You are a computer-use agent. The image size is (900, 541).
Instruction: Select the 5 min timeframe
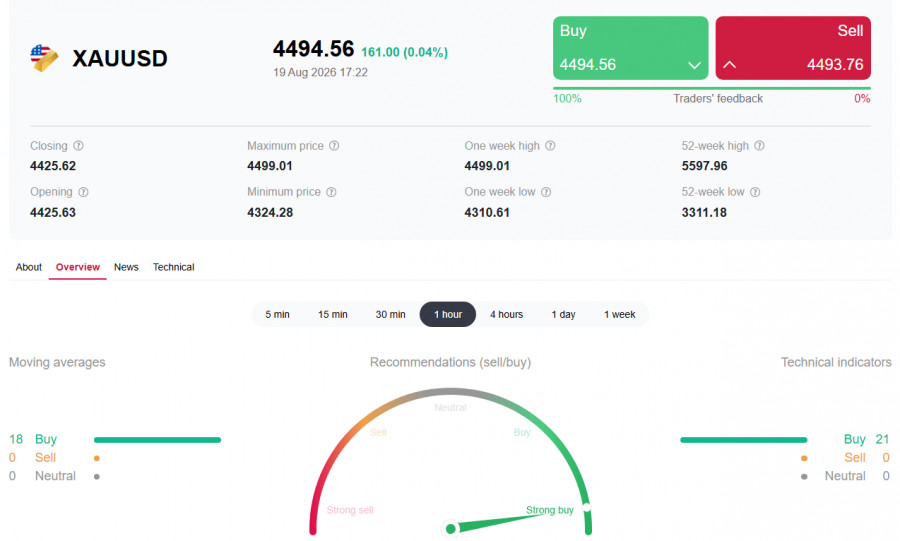point(277,314)
